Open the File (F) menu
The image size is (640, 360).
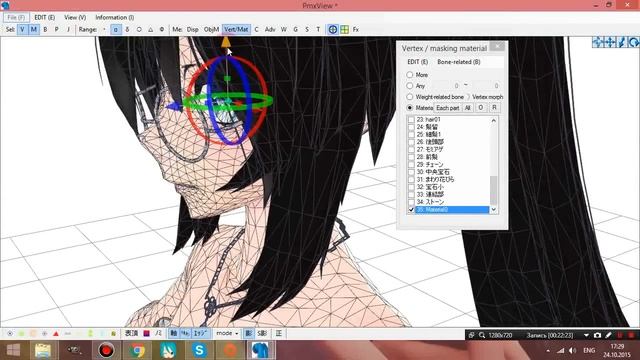(x=16, y=18)
